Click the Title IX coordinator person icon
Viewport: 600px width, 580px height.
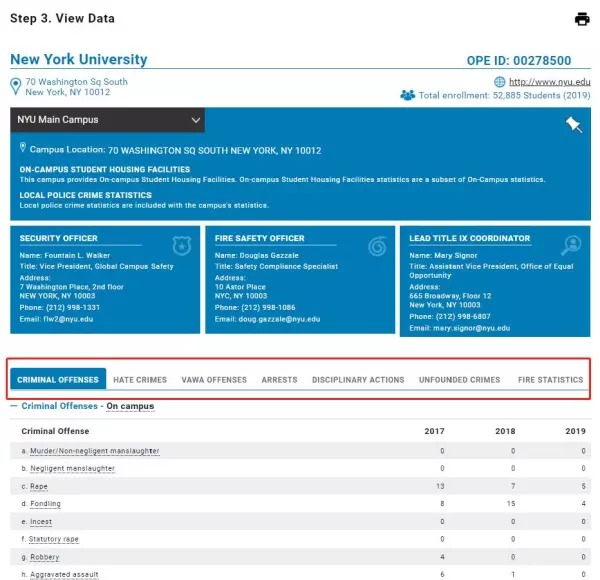pos(571,245)
